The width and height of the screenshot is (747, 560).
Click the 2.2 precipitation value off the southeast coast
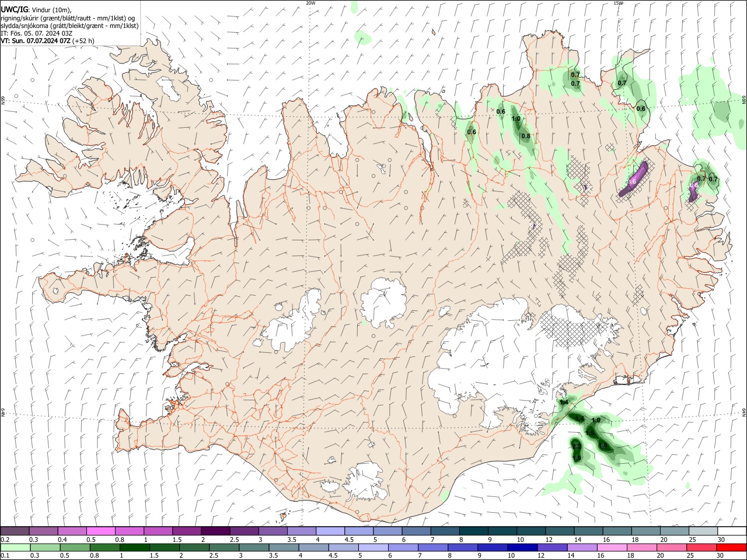click(576, 446)
